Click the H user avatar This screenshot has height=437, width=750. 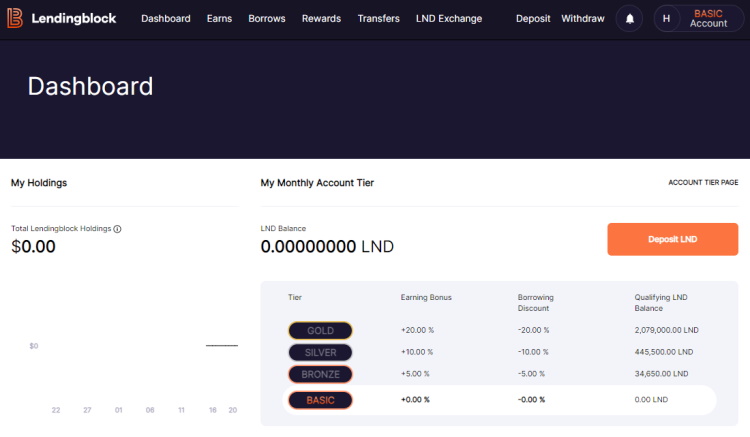click(x=666, y=19)
